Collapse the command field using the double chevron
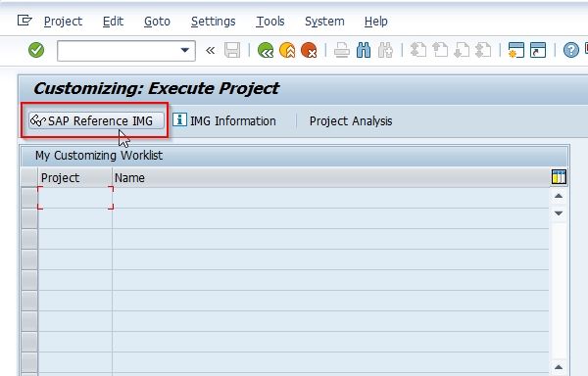Image resolution: width=588 pixels, height=376 pixels. pos(210,50)
